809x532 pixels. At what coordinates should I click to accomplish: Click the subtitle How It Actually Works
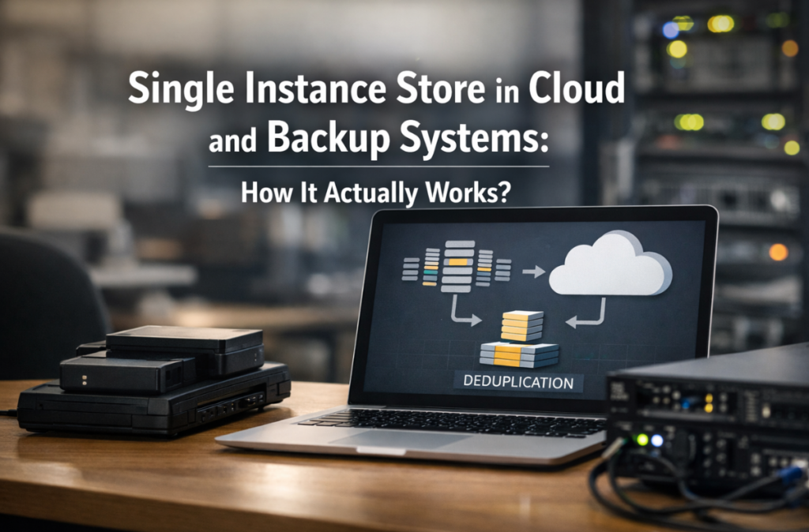click(373, 189)
